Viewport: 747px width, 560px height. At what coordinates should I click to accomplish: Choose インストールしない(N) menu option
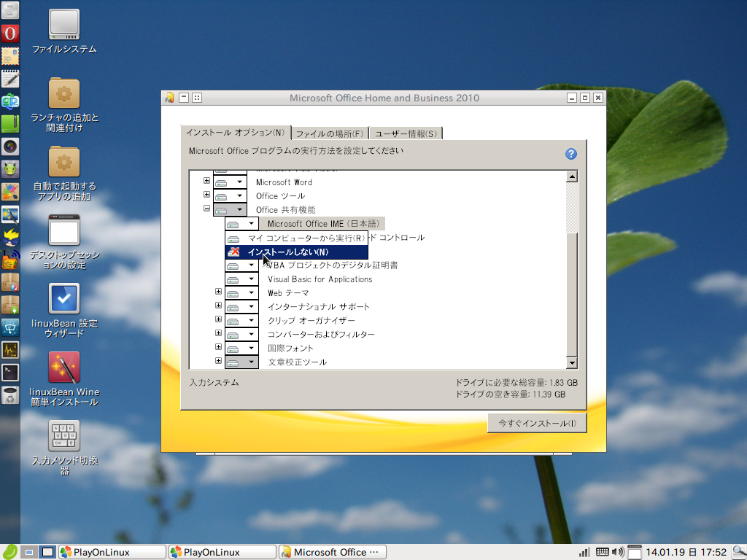click(x=296, y=252)
